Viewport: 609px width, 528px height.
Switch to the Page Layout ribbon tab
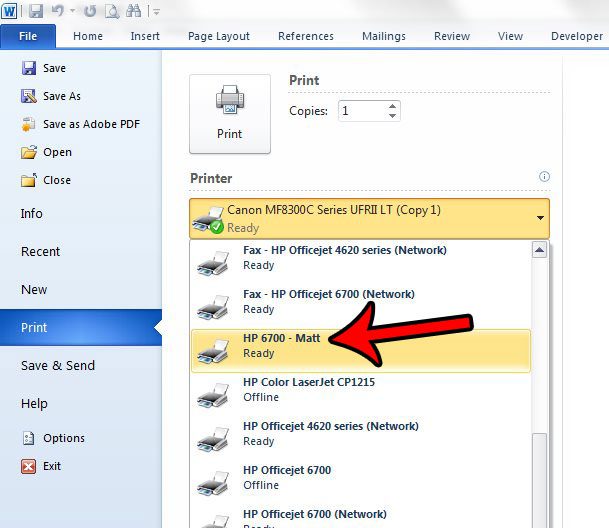[x=219, y=36]
